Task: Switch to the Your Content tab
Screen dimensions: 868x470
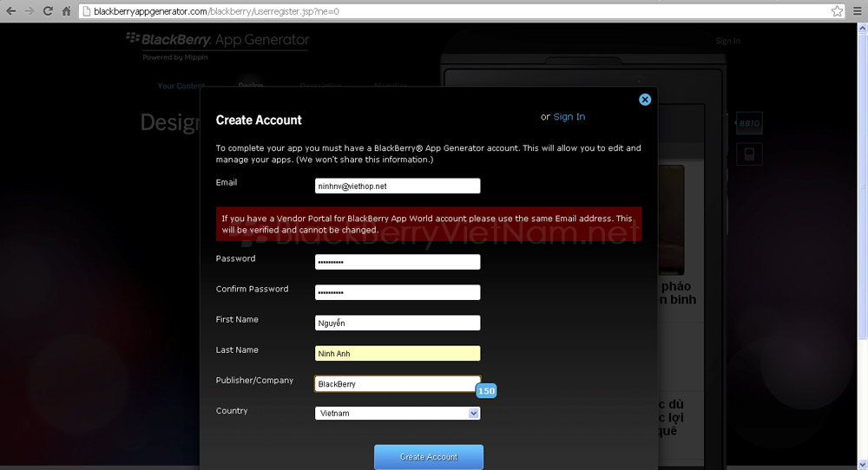Action: pyautogui.click(x=181, y=86)
